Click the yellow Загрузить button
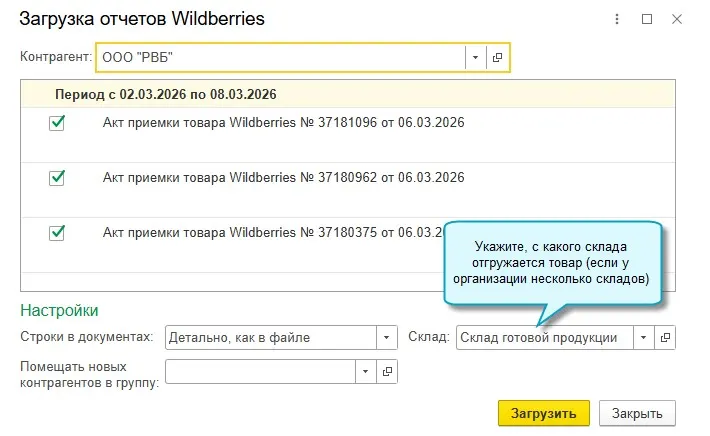The width and height of the screenshot is (710, 436). click(544, 413)
